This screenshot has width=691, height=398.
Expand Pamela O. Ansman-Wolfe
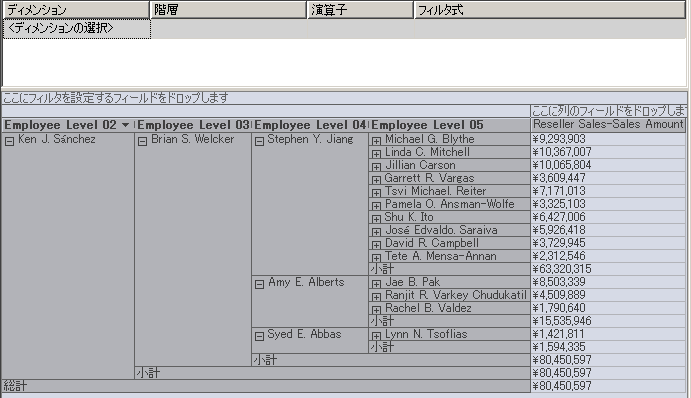376,206
